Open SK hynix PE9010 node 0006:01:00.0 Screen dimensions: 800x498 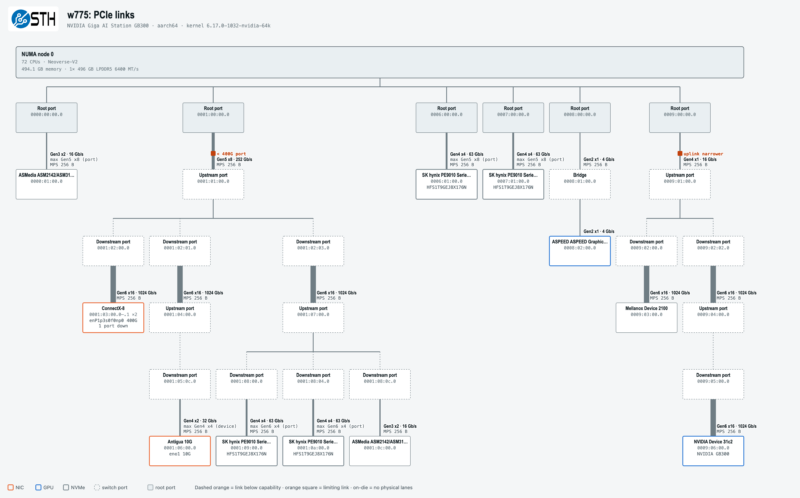pyautogui.click(x=446, y=184)
